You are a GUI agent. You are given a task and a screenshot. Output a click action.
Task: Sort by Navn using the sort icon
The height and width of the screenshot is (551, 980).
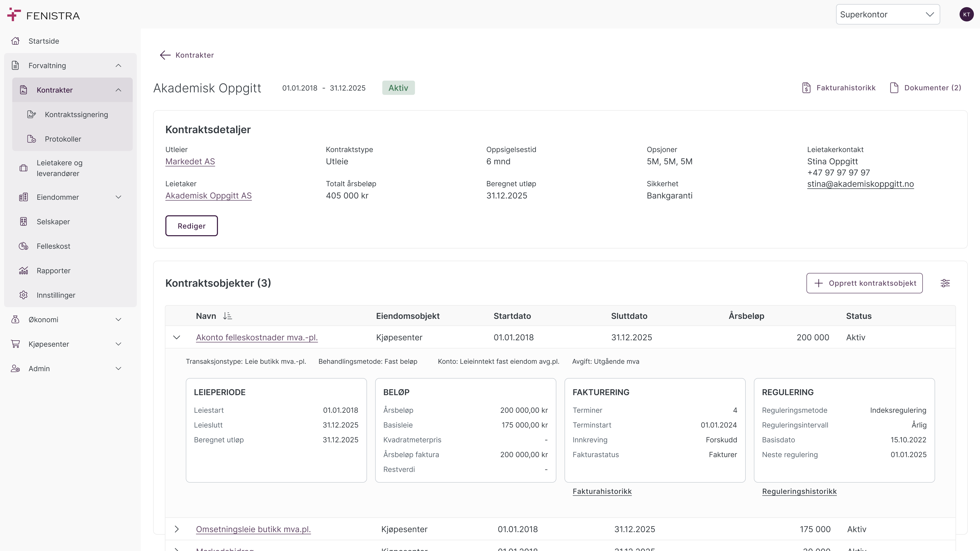click(x=227, y=316)
